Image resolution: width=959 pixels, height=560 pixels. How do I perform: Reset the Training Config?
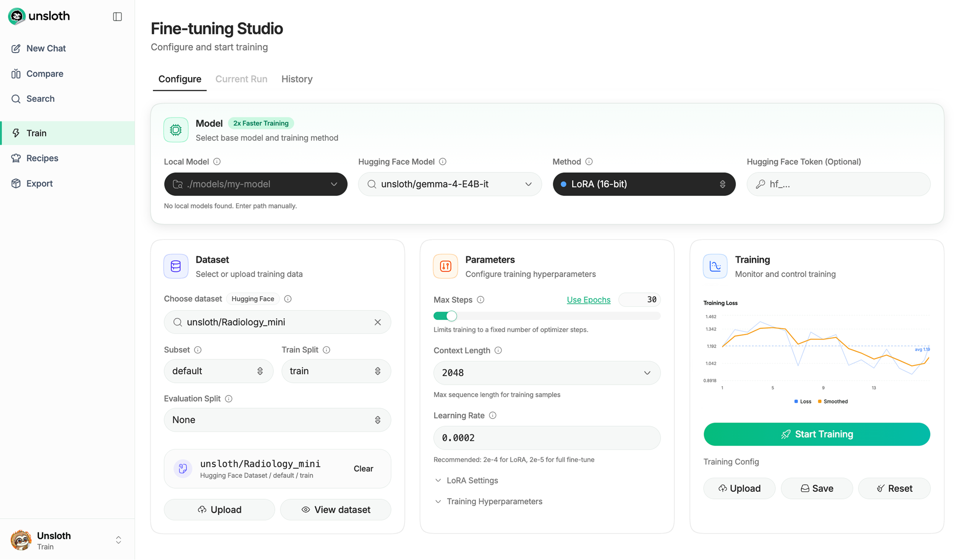pyautogui.click(x=894, y=488)
